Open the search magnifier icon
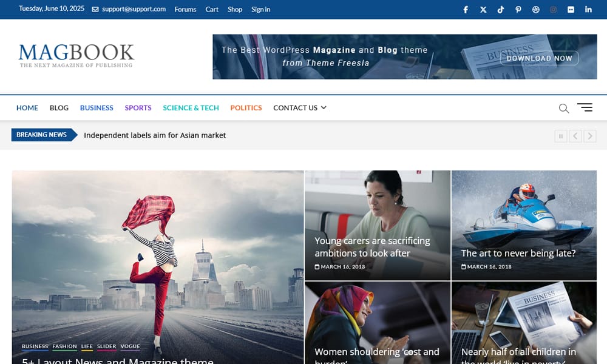This screenshot has width=607, height=364. click(564, 108)
